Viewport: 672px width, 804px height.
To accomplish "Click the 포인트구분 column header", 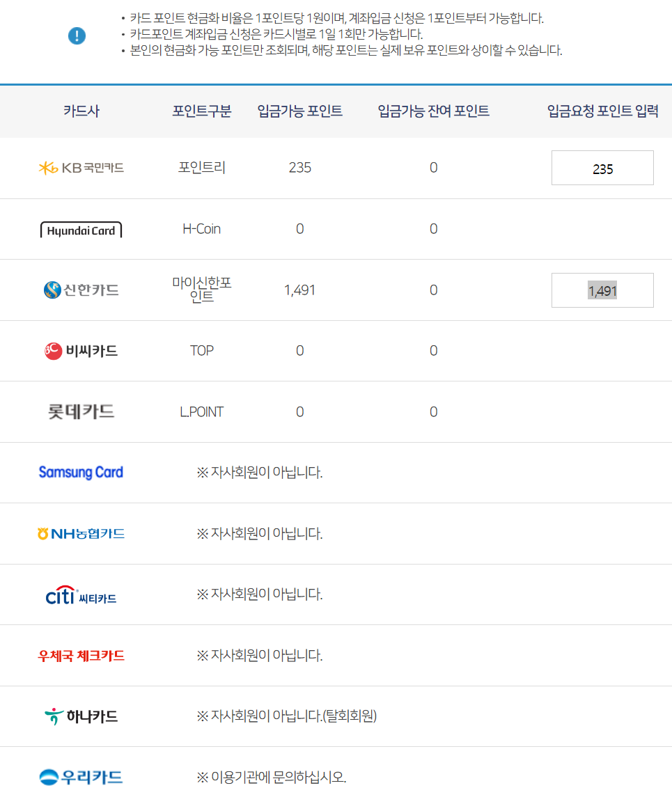I will pyautogui.click(x=201, y=111).
